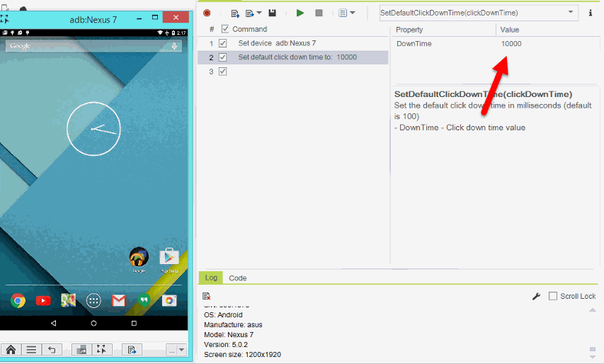
Task: Switch to the Code tab
Action: click(x=238, y=278)
